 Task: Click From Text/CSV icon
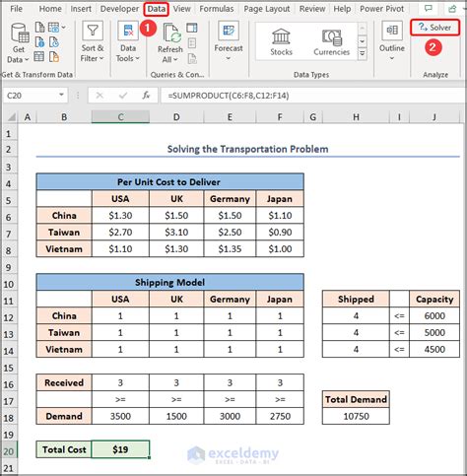tap(39, 28)
